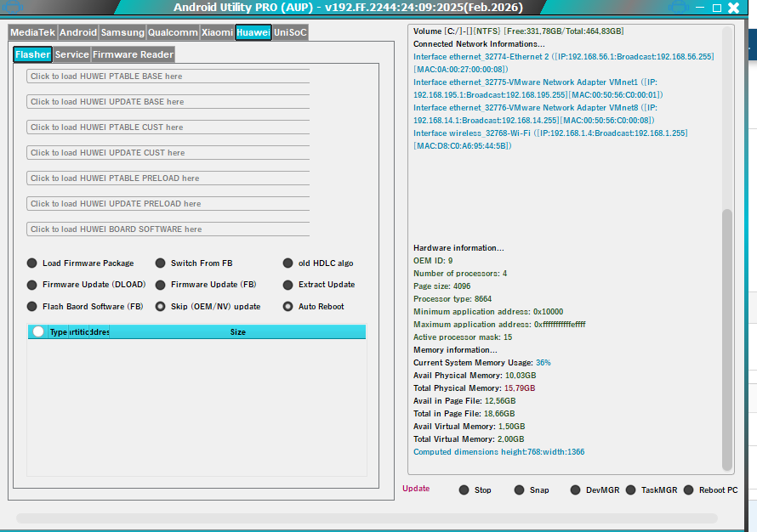This screenshot has width=757, height=532.
Task: Click the HUWEI PTABLE BASE load field
Action: pos(168,76)
